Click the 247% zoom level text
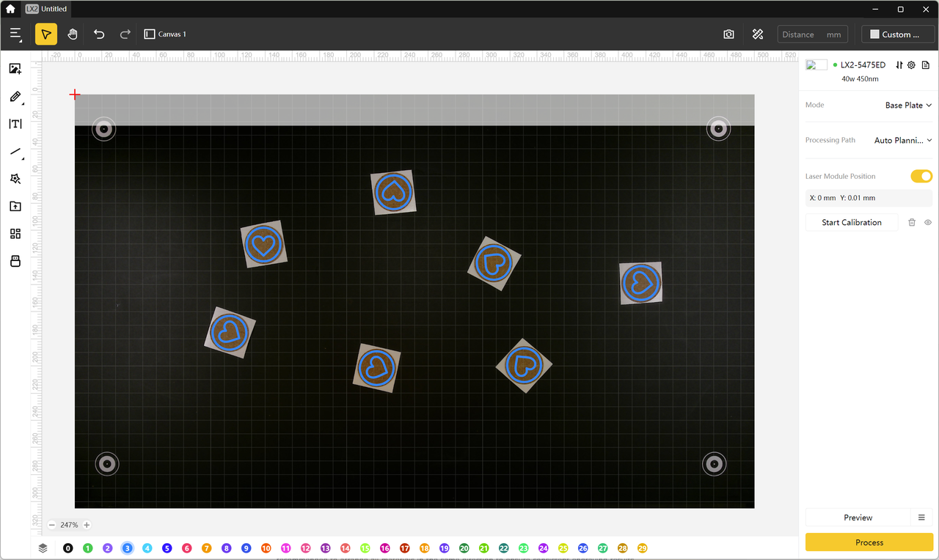 (69, 525)
